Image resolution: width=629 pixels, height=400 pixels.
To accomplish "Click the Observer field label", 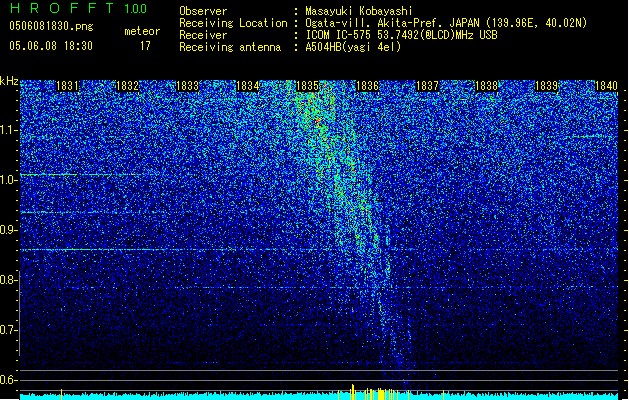I will tap(203, 11).
